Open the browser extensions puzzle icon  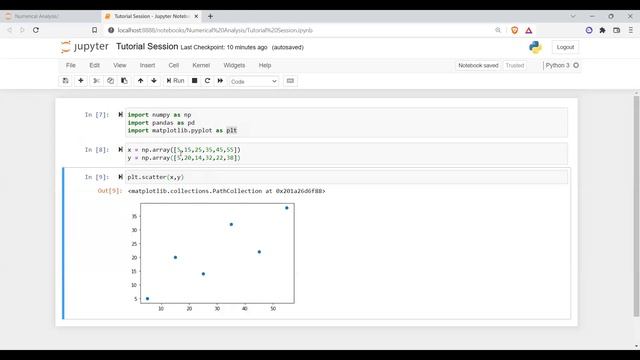point(602,30)
